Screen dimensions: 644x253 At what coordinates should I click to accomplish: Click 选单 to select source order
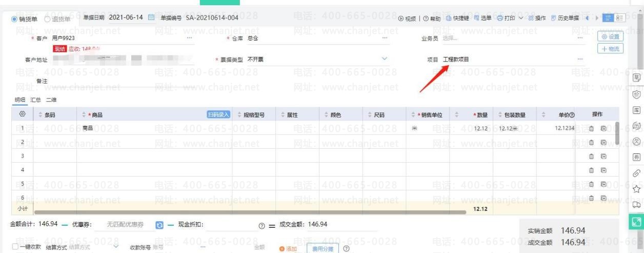point(482,18)
